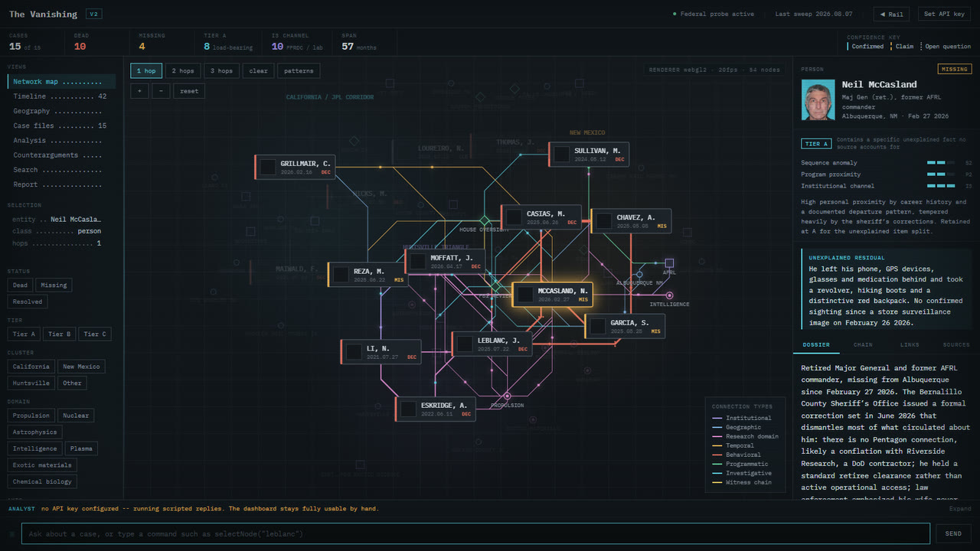980x551 pixels.
Task: Open the CASIAS, M. node card
Action: click(541, 217)
